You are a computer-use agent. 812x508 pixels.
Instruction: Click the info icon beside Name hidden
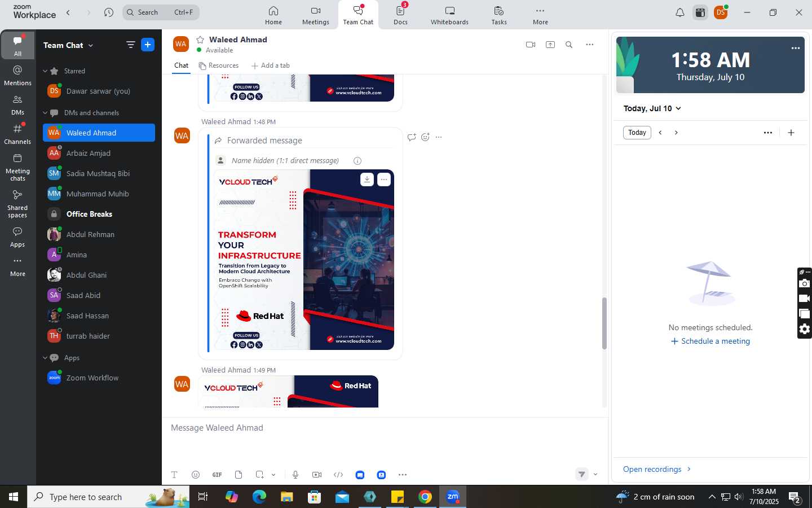point(358,161)
